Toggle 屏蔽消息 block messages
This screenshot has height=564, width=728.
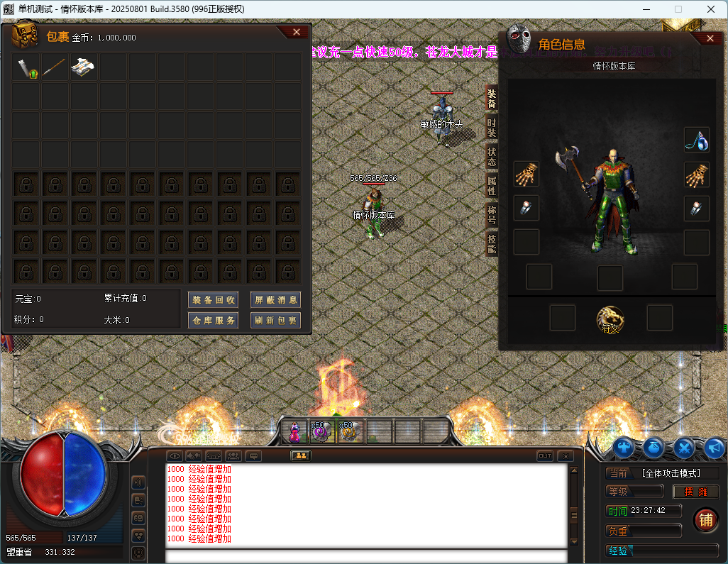[275, 299]
